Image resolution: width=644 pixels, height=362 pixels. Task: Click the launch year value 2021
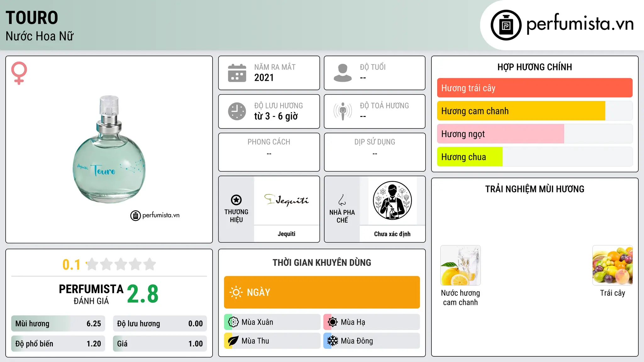point(264,78)
